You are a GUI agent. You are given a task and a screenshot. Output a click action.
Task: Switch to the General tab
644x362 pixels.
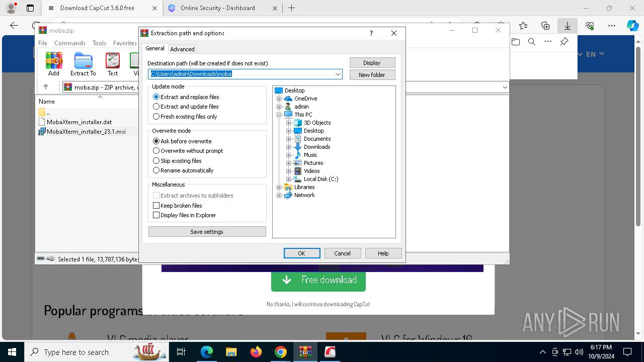(155, 48)
